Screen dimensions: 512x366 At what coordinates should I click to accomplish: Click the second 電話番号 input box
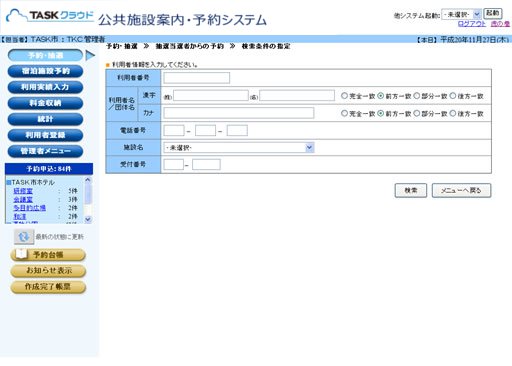tap(205, 130)
